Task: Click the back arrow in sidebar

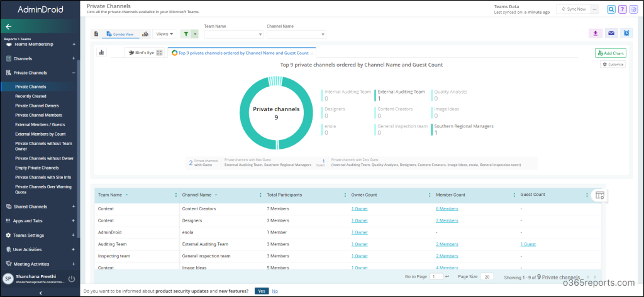Action: (x=9, y=26)
